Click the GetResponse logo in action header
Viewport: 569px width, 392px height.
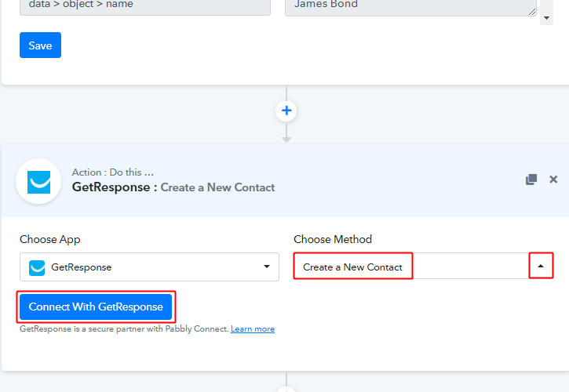(38, 181)
